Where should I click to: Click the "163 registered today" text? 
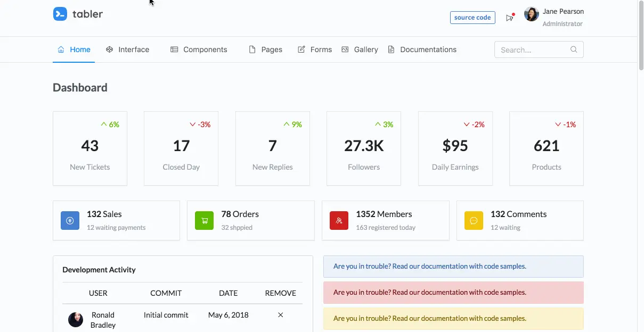click(x=386, y=227)
